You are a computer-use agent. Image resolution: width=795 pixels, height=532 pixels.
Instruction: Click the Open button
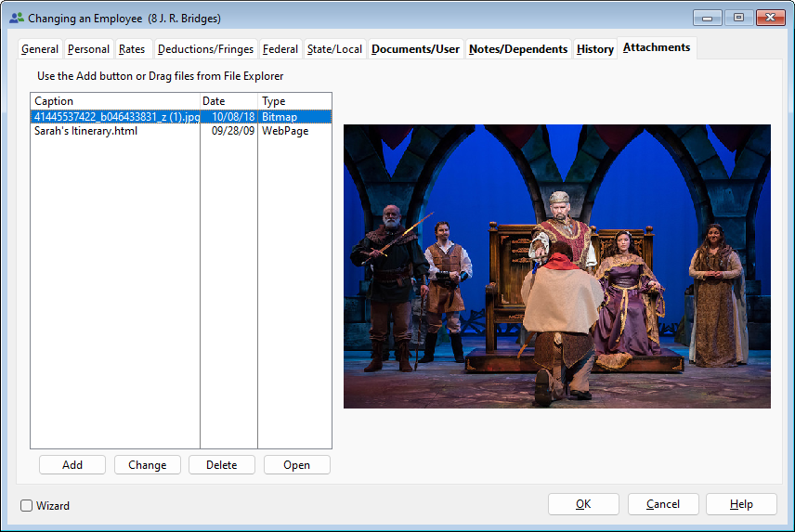tap(296, 465)
